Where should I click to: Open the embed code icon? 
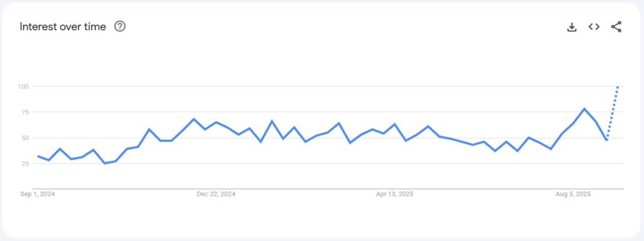[x=594, y=26]
